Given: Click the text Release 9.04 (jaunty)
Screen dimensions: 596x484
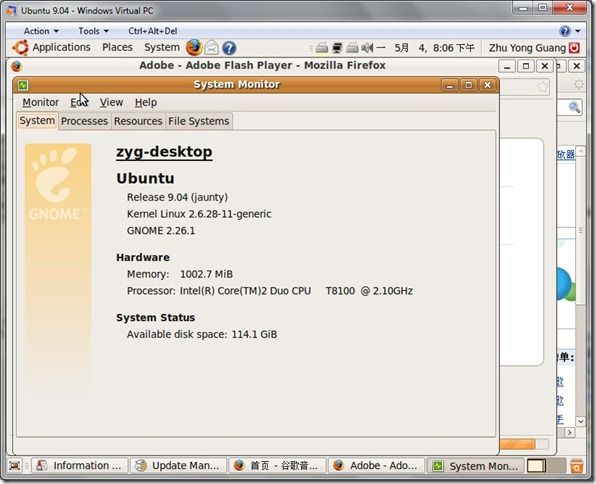Looking at the screenshot, I should pyautogui.click(x=177, y=197).
